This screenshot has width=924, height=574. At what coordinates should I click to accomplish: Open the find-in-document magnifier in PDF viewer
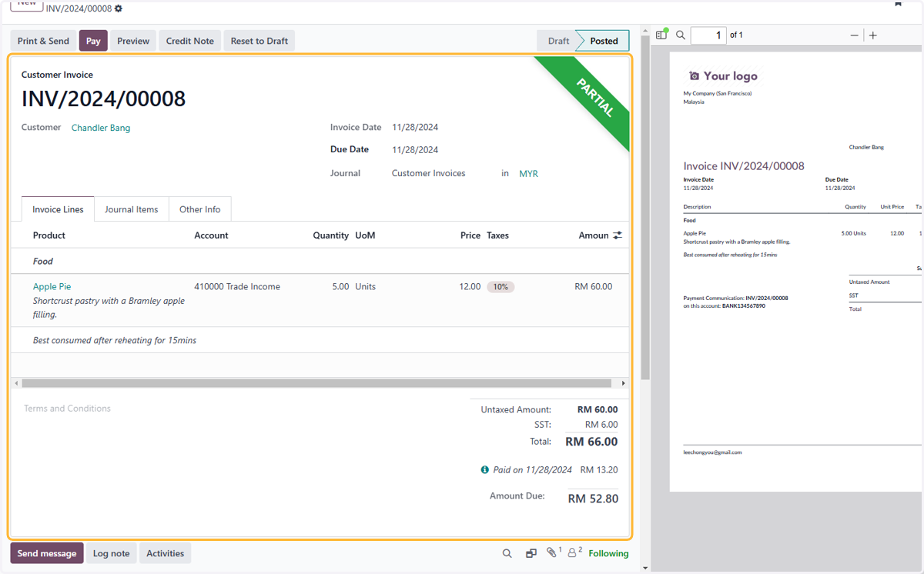(681, 35)
